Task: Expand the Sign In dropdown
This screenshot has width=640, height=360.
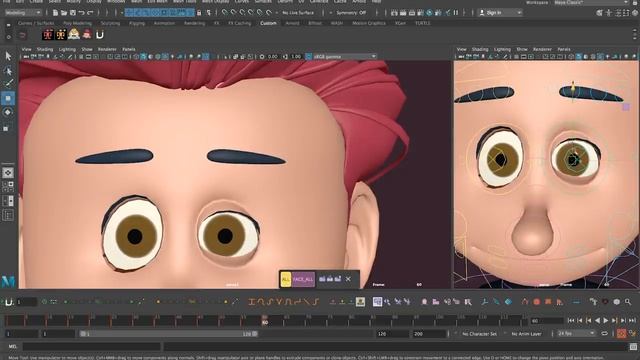Action: [x=500, y=13]
